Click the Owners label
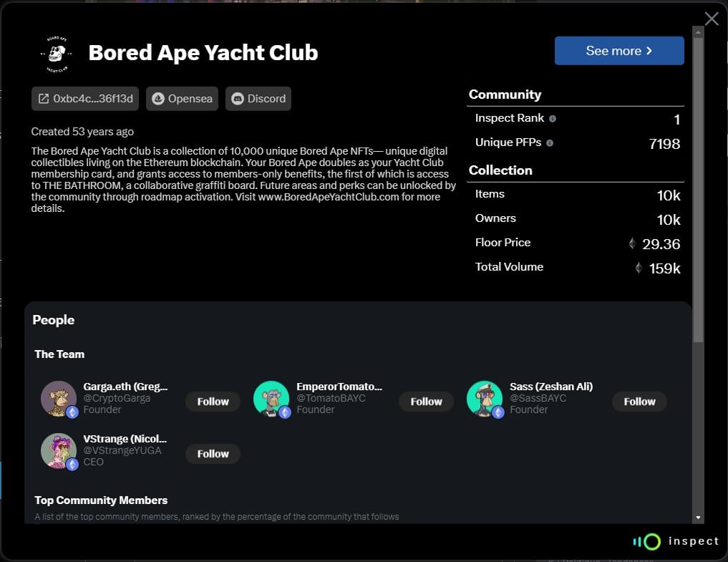The image size is (728, 562). (495, 218)
